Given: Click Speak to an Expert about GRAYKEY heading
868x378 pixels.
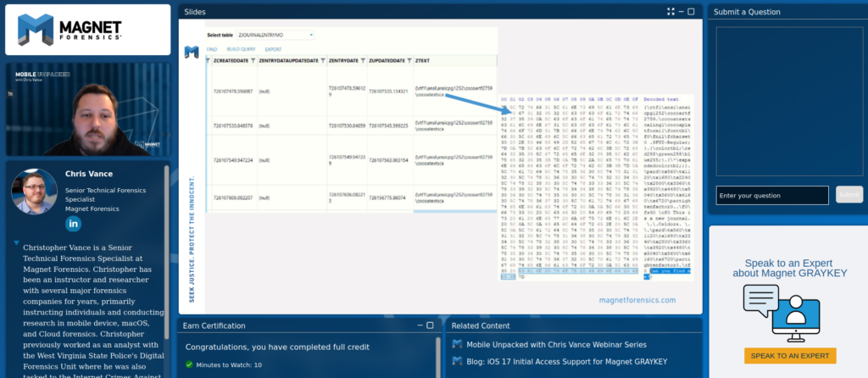Looking at the screenshot, I should click(x=789, y=268).
